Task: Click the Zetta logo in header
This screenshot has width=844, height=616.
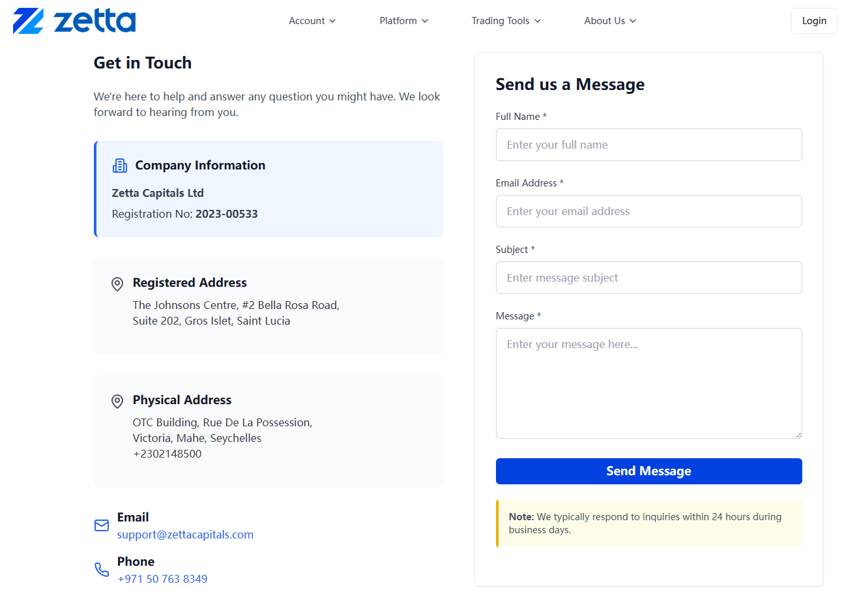Action: click(x=74, y=21)
